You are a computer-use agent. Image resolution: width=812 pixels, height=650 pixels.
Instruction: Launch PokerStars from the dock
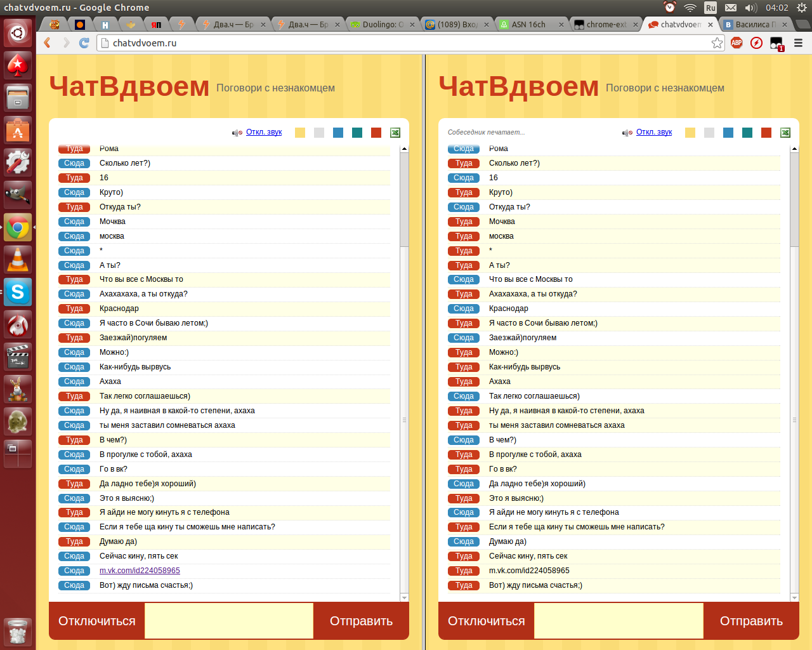(x=18, y=65)
